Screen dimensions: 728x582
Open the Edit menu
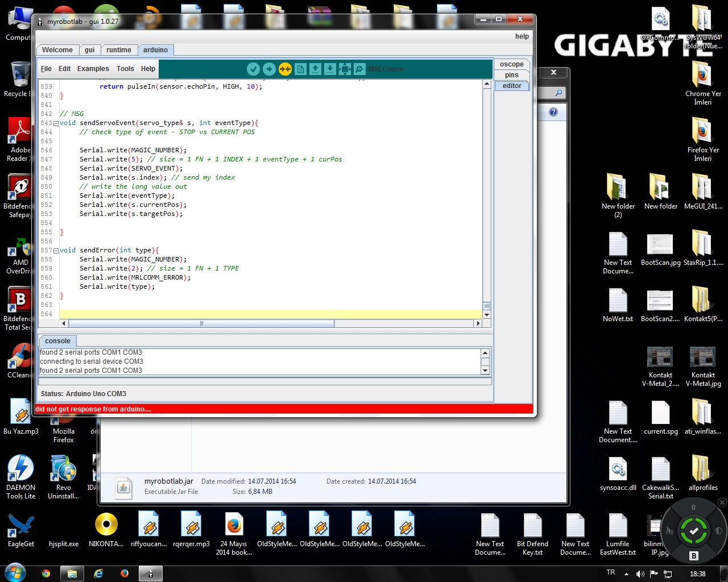(x=64, y=69)
